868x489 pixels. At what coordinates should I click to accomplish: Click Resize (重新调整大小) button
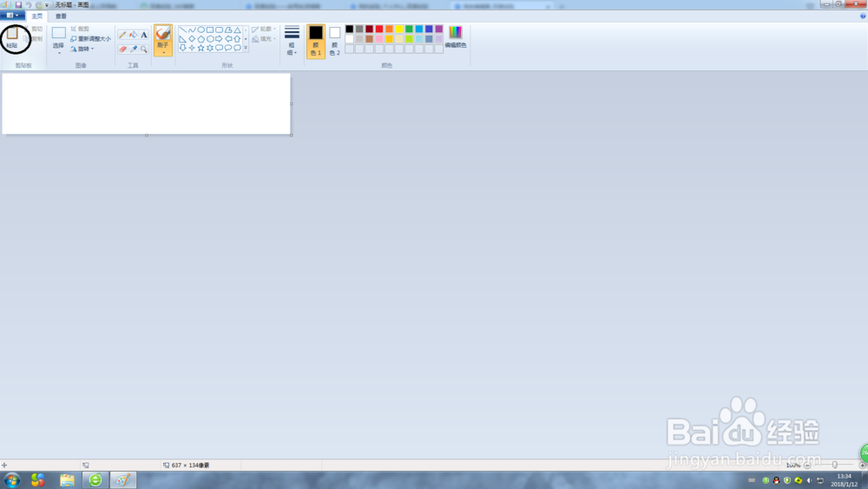click(x=90, y=39)
